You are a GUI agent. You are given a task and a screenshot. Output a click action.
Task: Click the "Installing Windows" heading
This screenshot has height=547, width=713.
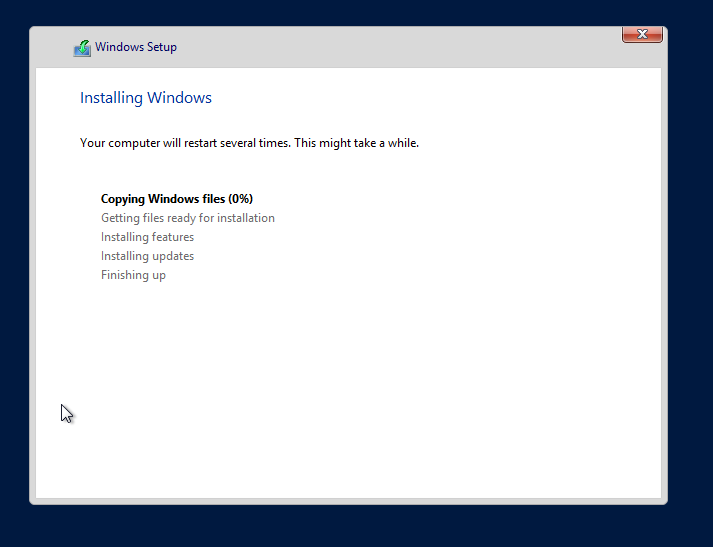(x=145, y=98)
